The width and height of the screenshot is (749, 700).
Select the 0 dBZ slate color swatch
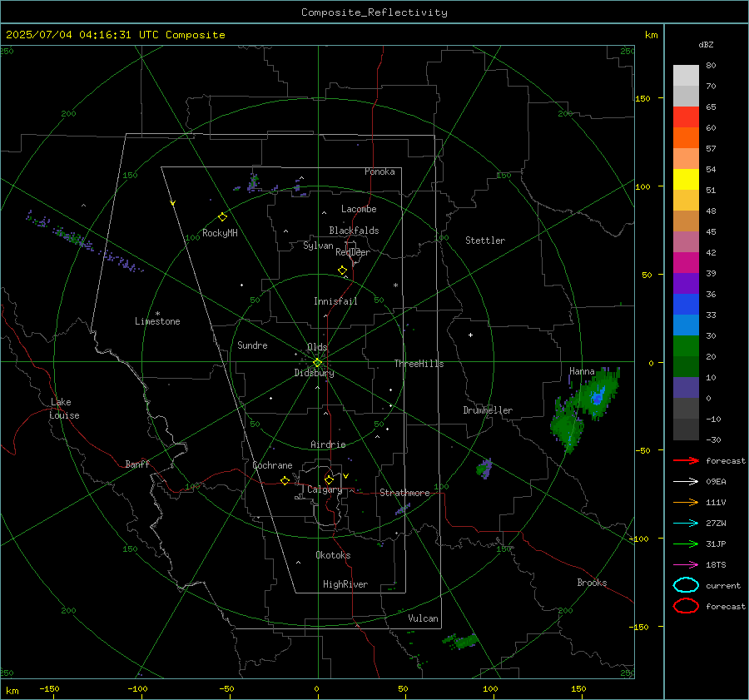(x=686, y=388)
